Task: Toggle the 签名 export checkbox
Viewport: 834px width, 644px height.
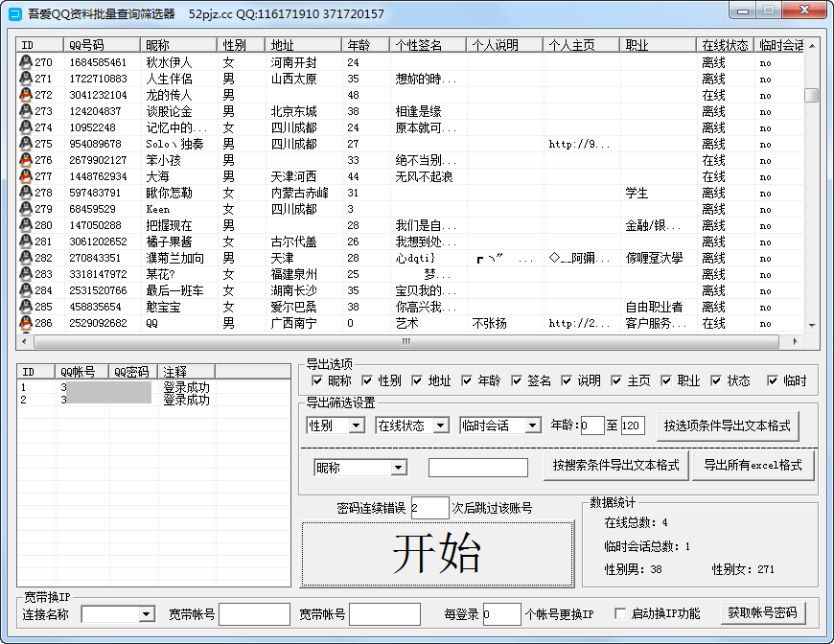Action: [517, 380]
